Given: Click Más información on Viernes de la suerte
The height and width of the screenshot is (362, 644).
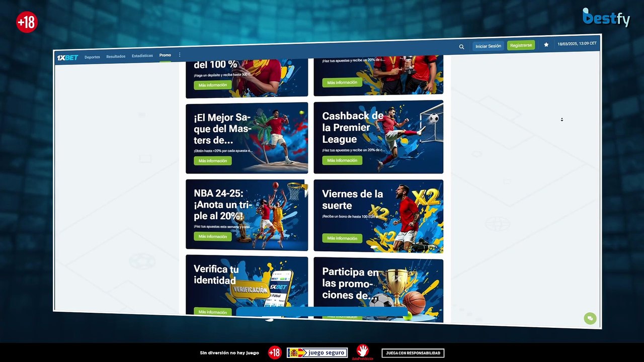Looking at the screenshot, I should [342, 238].
